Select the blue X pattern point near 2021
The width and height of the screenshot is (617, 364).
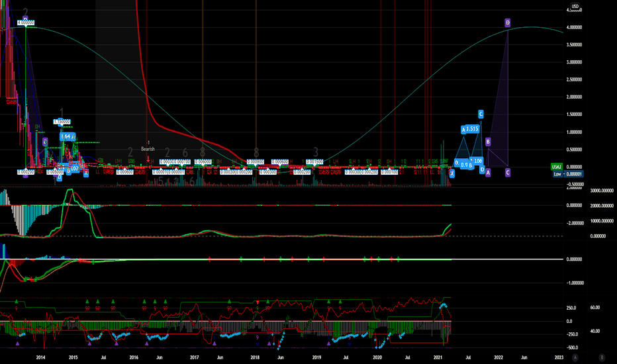tap(451, 173)
